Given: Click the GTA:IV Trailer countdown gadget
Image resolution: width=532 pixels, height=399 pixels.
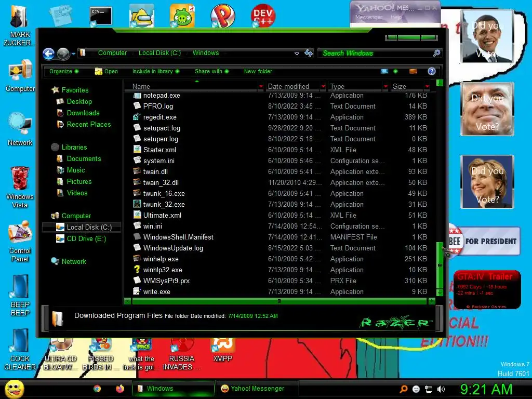Looking at the screenshot, I should 487,290.
